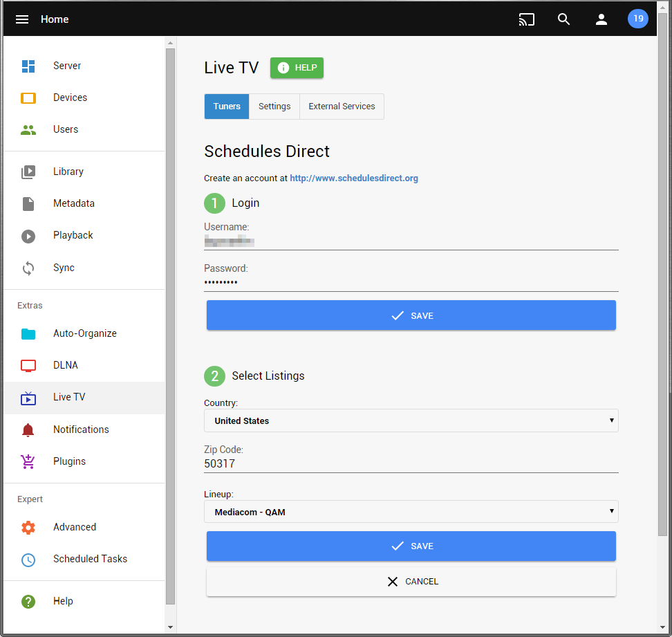This screenshot has height=637, width=672.
Task: Click the Auto-Organize folder icon
Action: (x=28, y=334)
